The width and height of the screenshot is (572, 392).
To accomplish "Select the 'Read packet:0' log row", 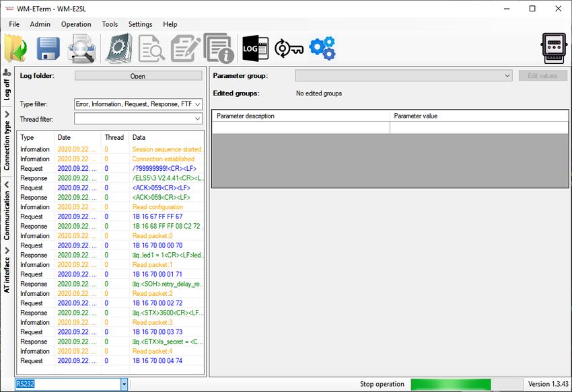I will (110, 236).
